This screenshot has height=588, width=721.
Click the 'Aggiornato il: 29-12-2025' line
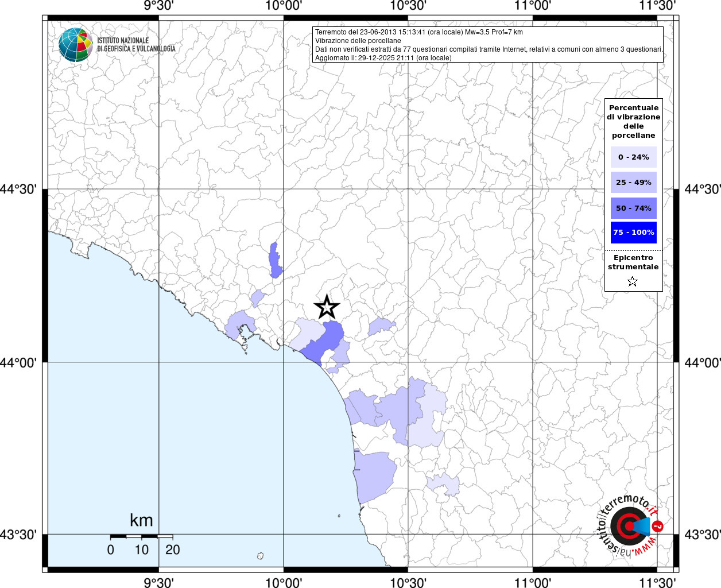coord(383,58)
